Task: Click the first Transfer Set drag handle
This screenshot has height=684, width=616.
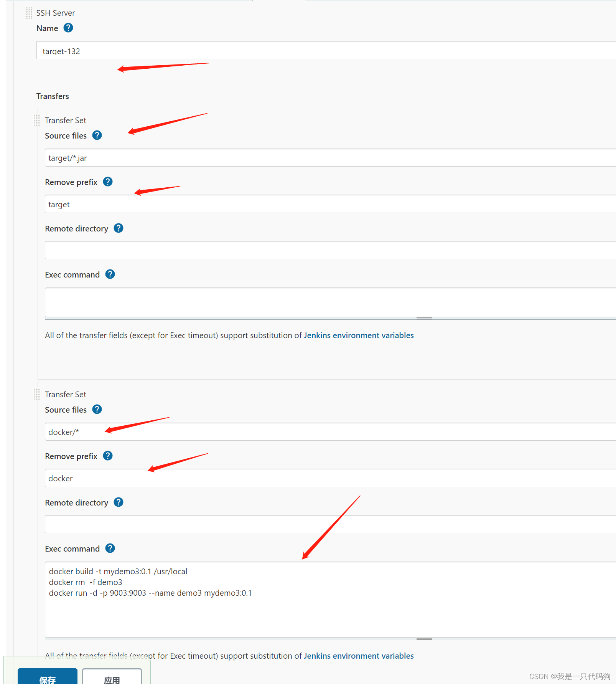Action: (37, 120)
